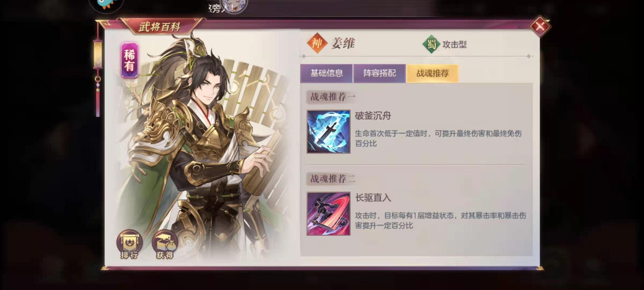Click the purple 稀有 rarity tag
The width and height of the screenshot is (644, 290).
(x=129, y=60)
